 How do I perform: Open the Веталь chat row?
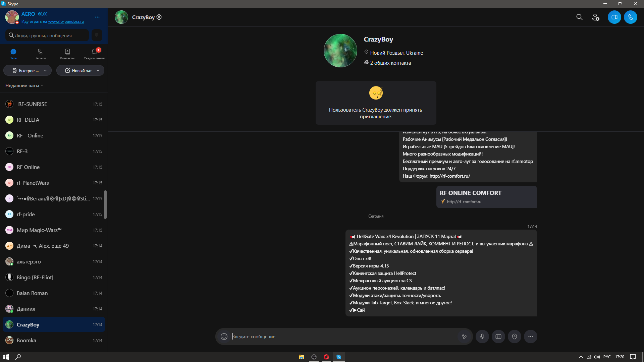(x=54, y=198)
